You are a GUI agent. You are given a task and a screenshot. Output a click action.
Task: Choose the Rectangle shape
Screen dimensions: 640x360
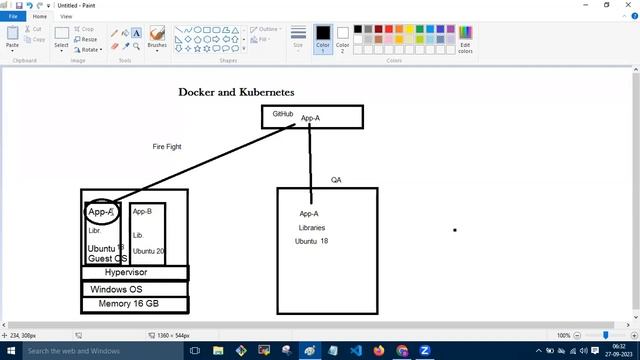coord(207,30)
